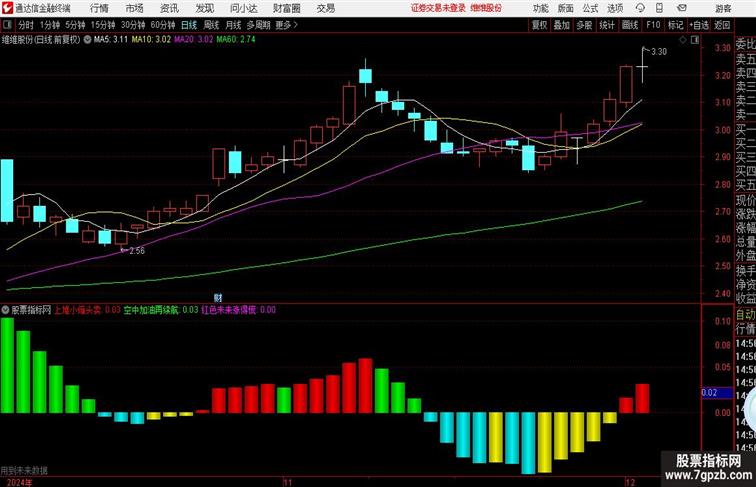Click the 用到未来数据 notice text

pos(24,470)
